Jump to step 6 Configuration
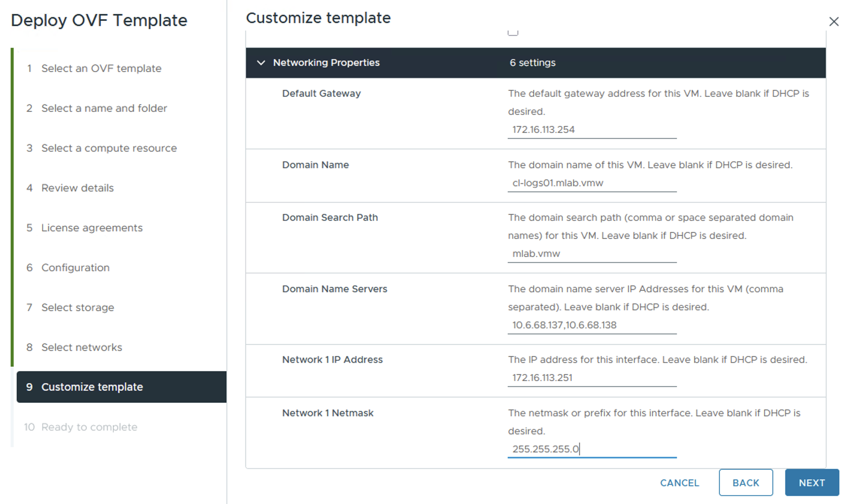This screenshot has width=844, height=504. 75,268
